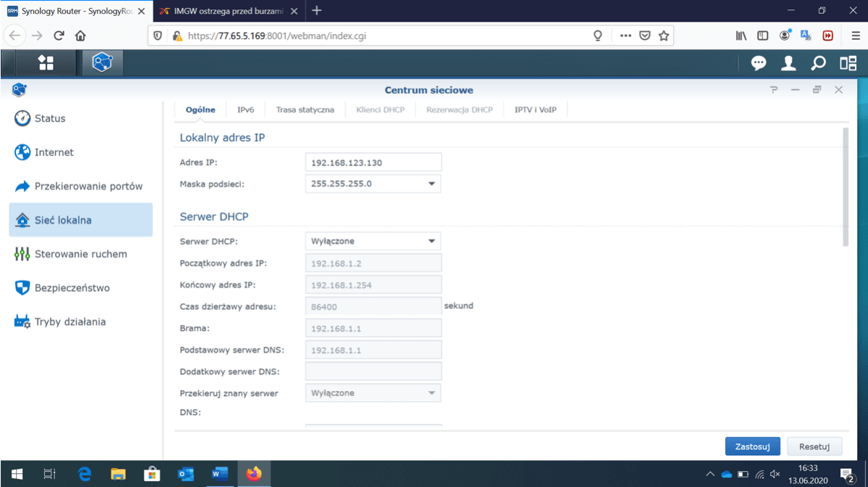Open the SRM main menu grid icon
This screenshot has height=487, width=868.
point(46,63)
